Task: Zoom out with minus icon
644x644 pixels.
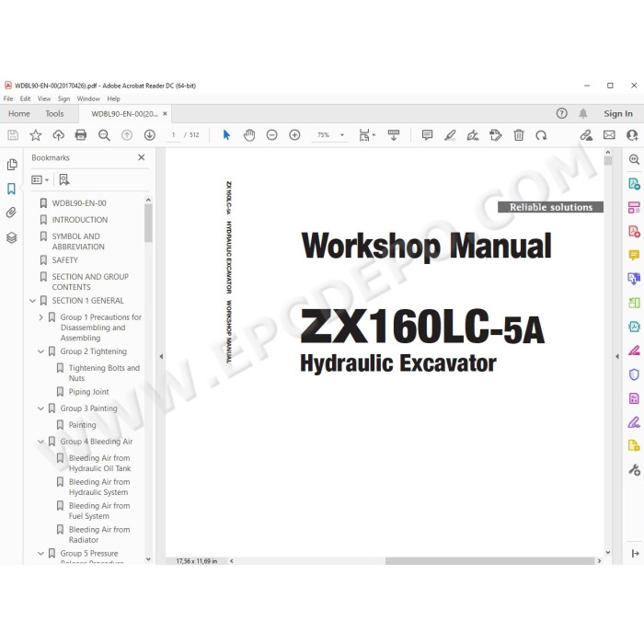Action: pyautogui.click(x=272, y=135)
